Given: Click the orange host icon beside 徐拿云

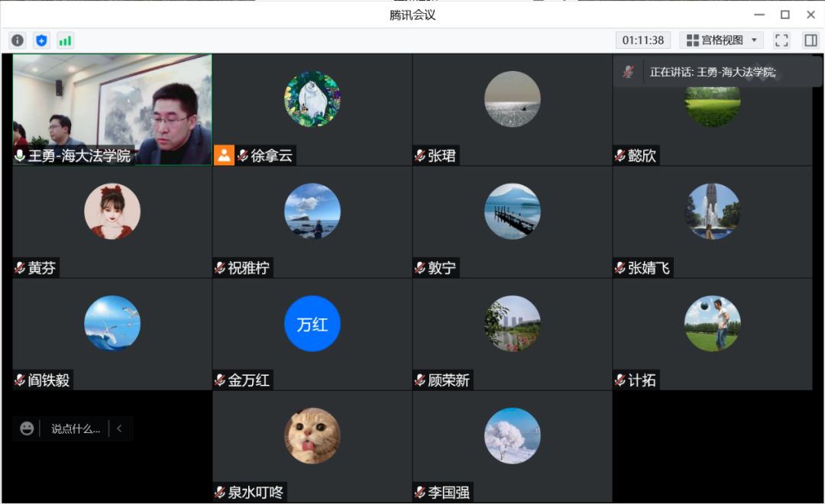Looking at the screenshot, I should click(x=224, y=156).
